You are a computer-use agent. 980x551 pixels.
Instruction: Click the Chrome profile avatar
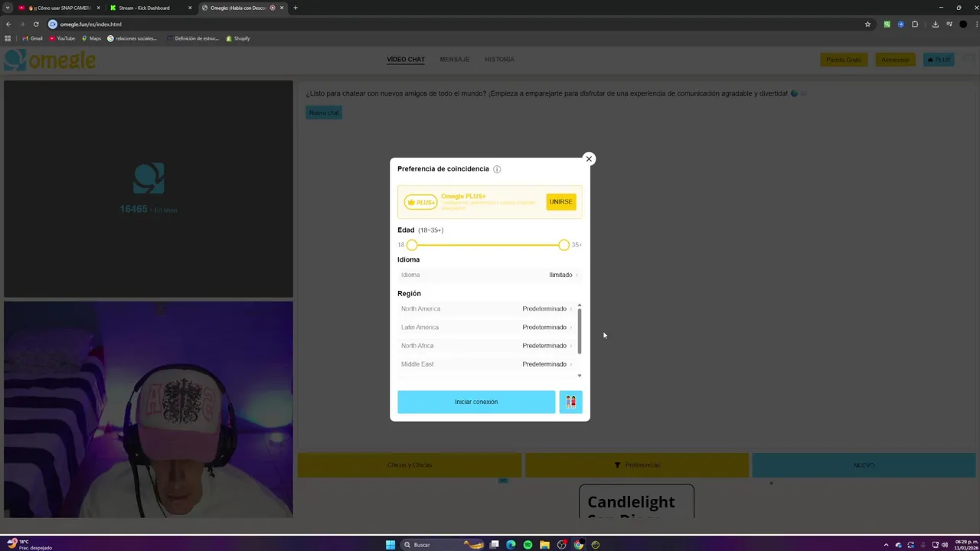pos(962,24)
